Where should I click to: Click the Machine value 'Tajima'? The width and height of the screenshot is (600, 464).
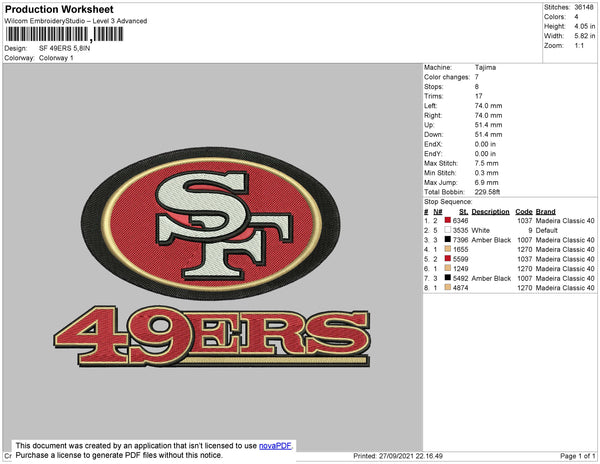point(485,67)
